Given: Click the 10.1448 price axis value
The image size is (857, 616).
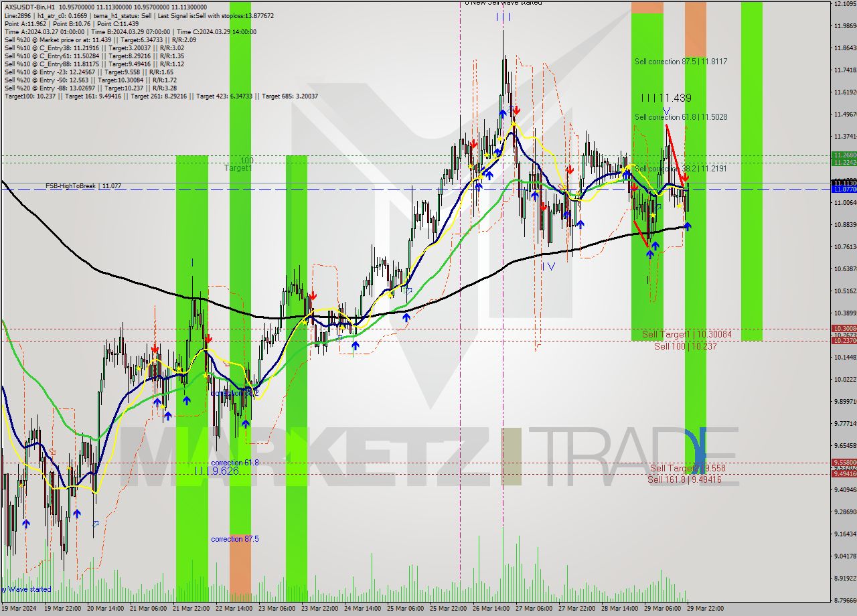Looking at the screenshot, I should 845,357.
